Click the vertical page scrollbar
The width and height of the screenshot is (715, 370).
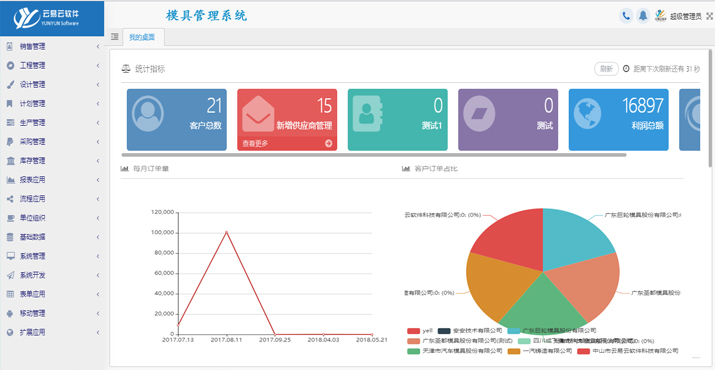pyautogui.click(x=711, y=107)
